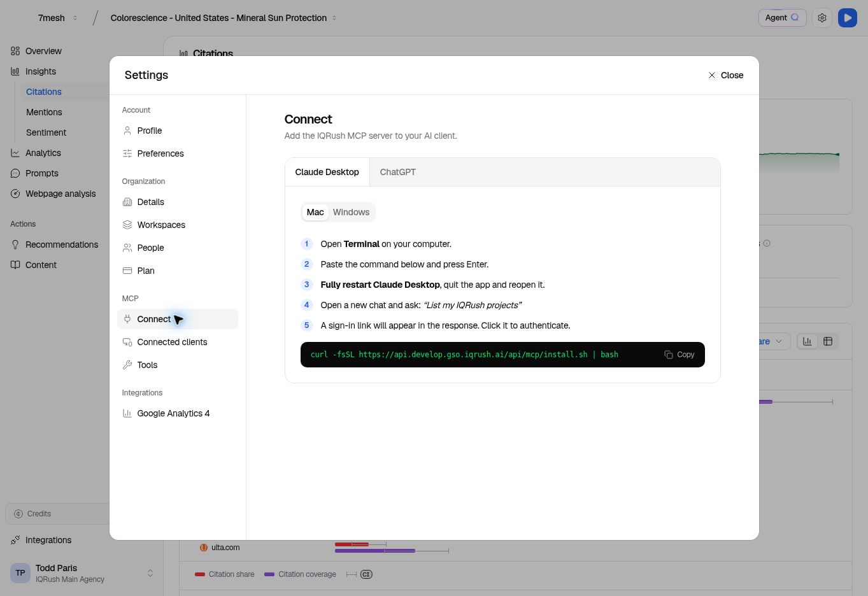Choose Windows instructions
Image resolution: width=868 pixels, height=596 pixels.
pos(351,212)
